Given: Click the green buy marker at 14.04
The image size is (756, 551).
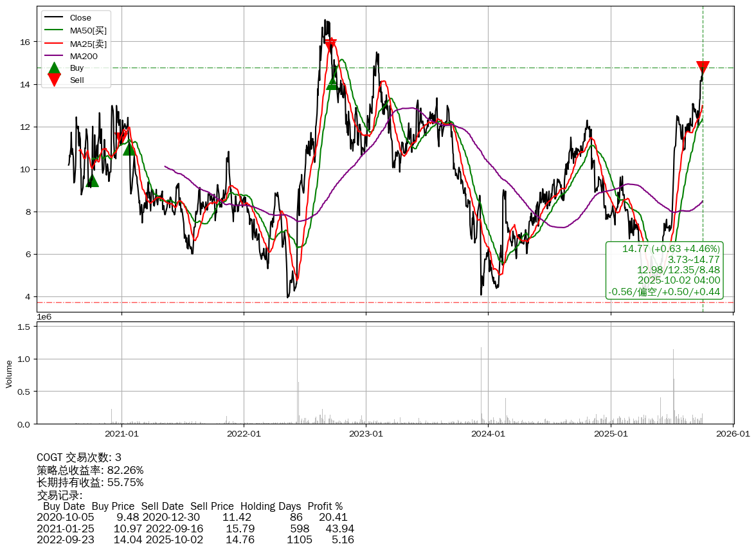Looking at the screenshot, I should [332, 83].
